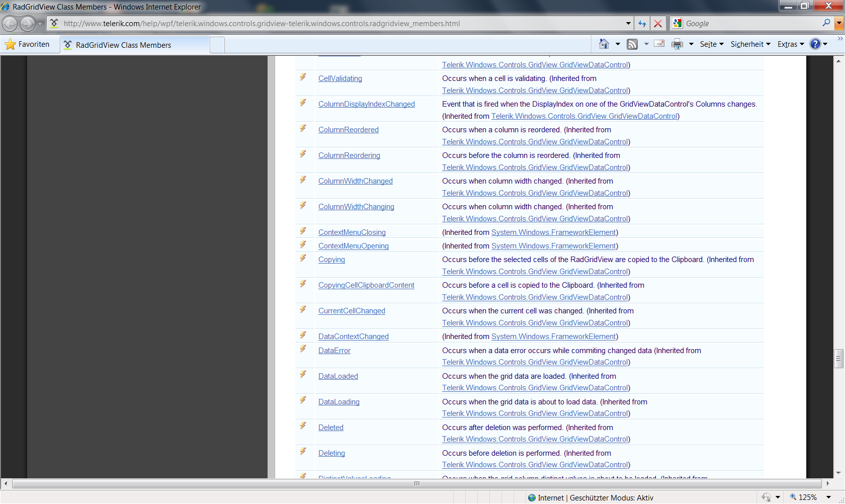845x504 pixels.
Task: Expand the address bar URL history dropdown
Action: pyautogui.click(x=628, y=24)
